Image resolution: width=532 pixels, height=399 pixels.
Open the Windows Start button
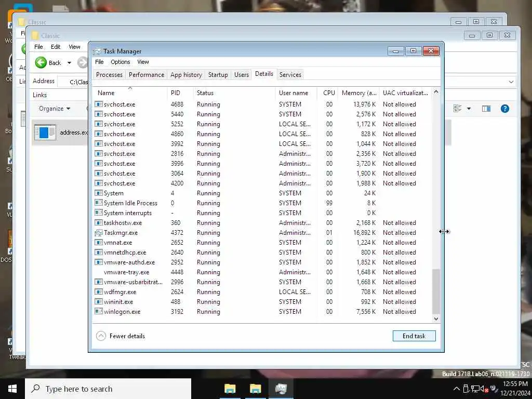click(x=12, y=389)
